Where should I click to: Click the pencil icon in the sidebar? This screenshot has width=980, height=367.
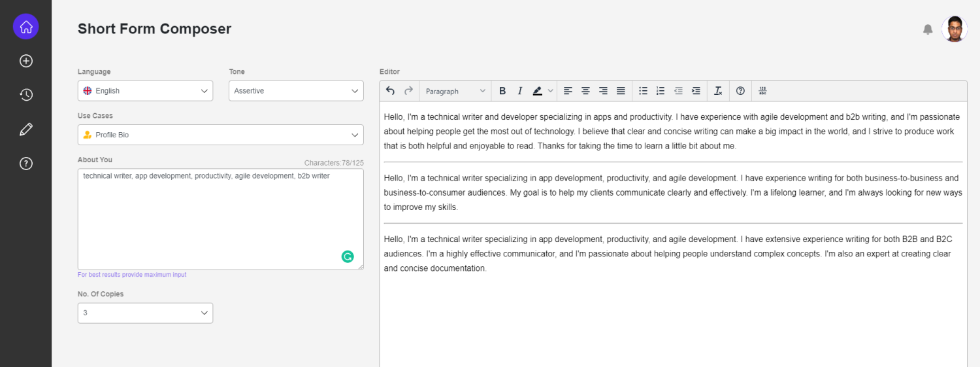[x=26, y=130]
